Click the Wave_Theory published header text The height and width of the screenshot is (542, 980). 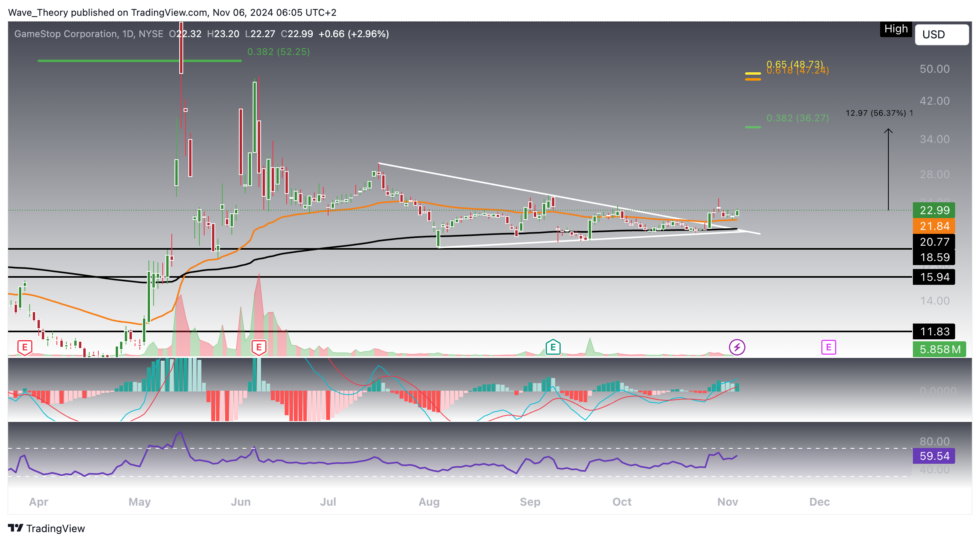(172, 13)
